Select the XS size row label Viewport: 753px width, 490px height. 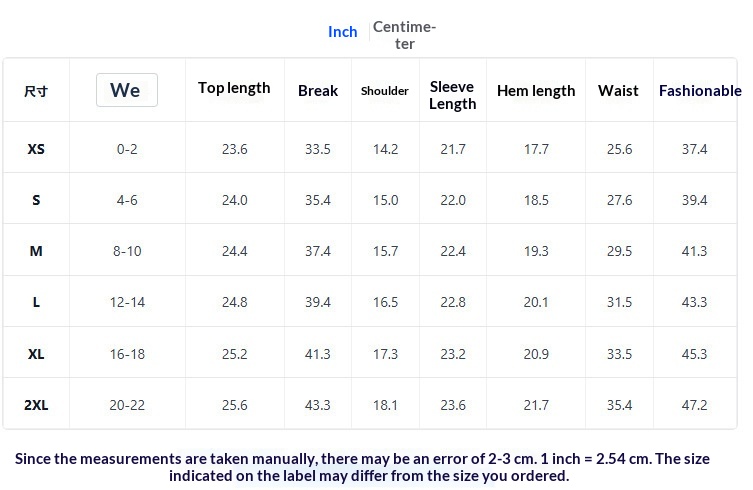pos(36,149)
